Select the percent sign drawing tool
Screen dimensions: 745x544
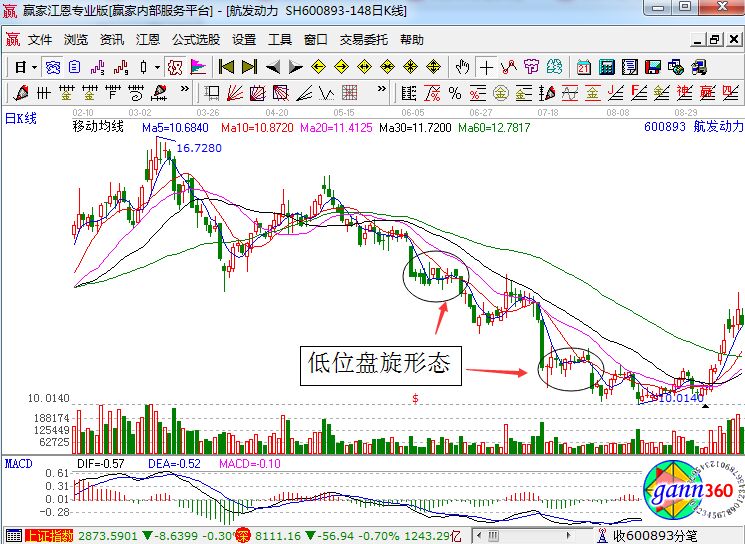tap(455, 93)
